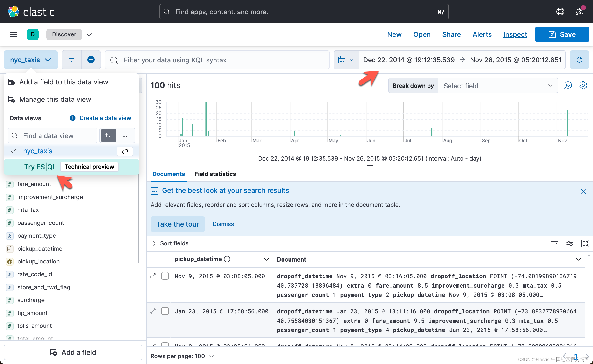Check the first document row checkbox
This screenshot has height=364, width=593.
point(165,276)
